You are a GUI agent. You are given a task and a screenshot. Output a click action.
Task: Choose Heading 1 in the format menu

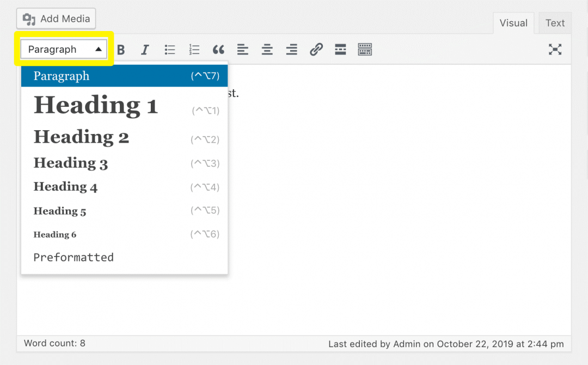tap(96, 105)
